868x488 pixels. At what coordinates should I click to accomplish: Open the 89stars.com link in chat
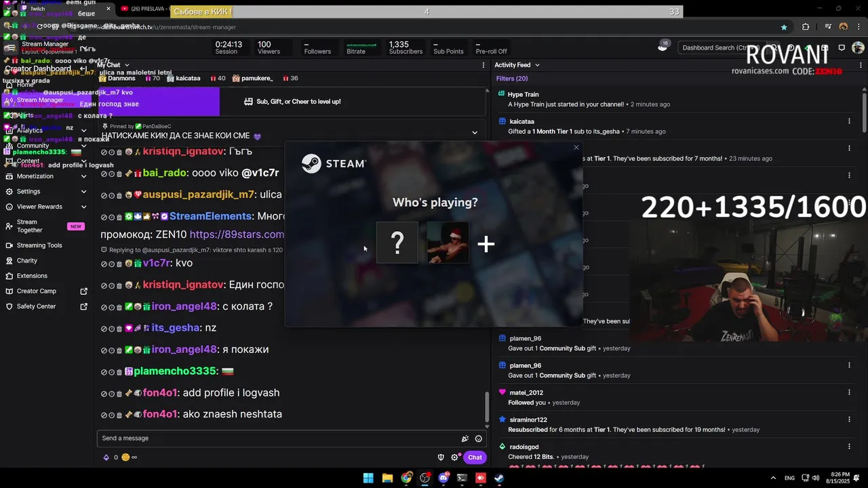237,235
